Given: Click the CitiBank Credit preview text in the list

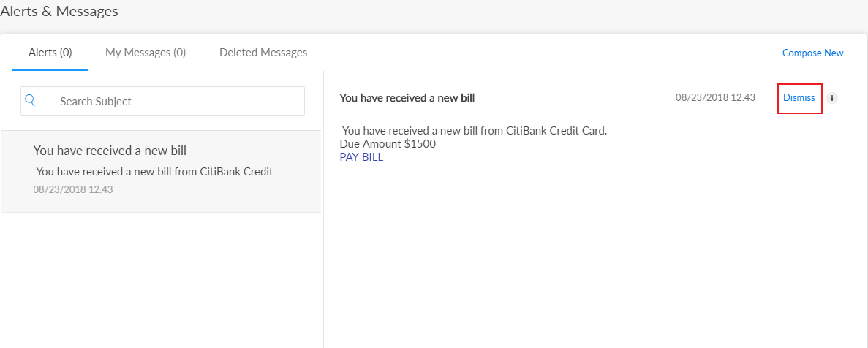Looking at the screenshot, I should coord(154,172).
